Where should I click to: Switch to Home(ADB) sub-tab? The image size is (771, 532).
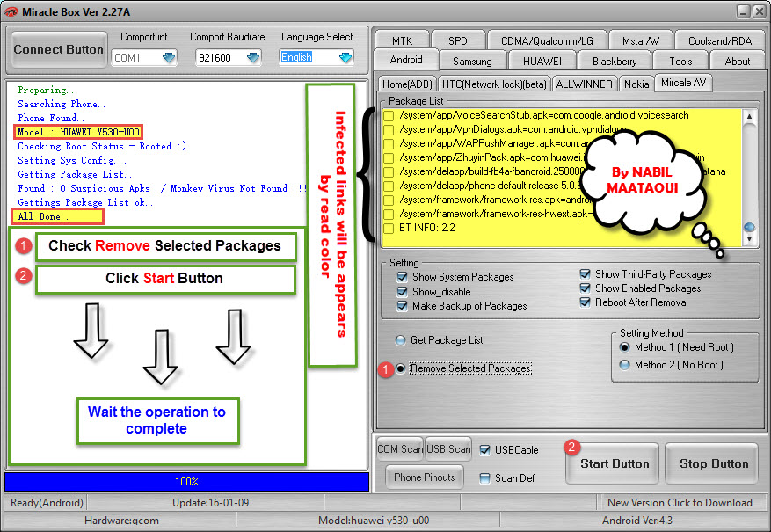click(x=407, y=84)
